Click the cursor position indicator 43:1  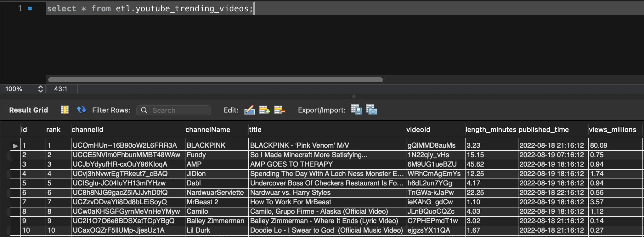61,89
